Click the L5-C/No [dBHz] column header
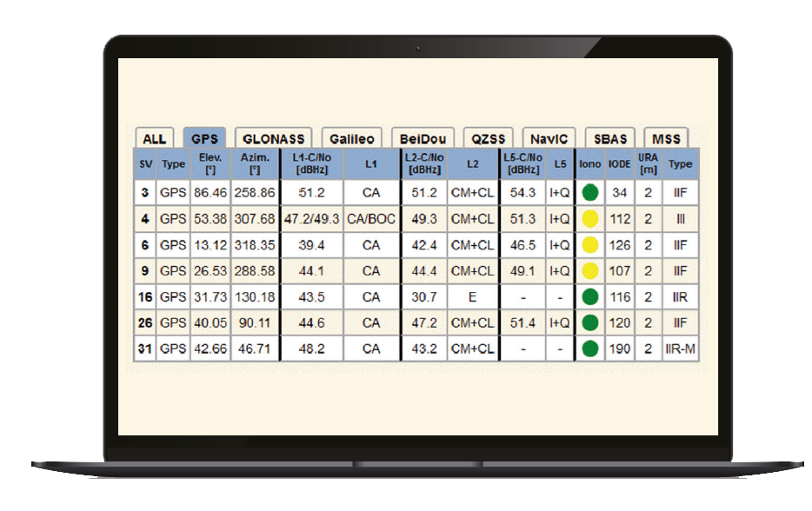 point(523,164)
